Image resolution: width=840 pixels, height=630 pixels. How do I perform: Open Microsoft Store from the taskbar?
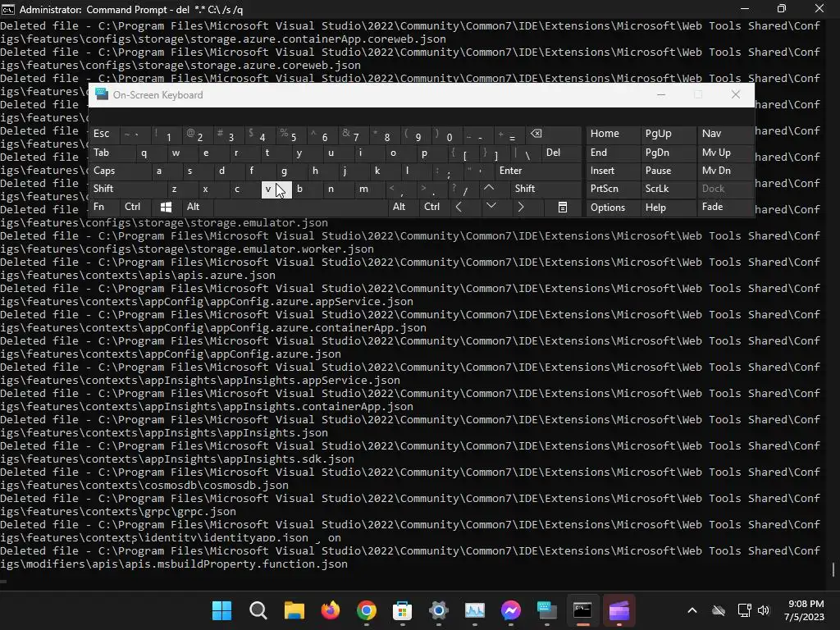click(402, 610)
